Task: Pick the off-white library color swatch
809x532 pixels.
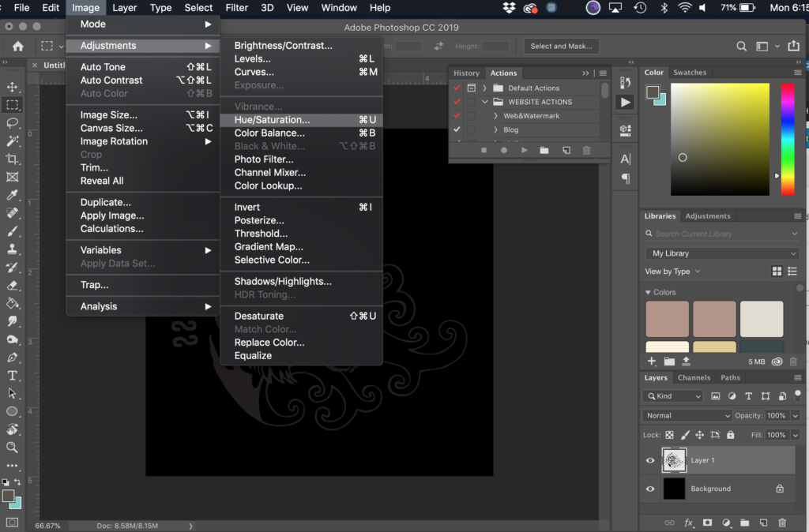Action: (762, 319)
